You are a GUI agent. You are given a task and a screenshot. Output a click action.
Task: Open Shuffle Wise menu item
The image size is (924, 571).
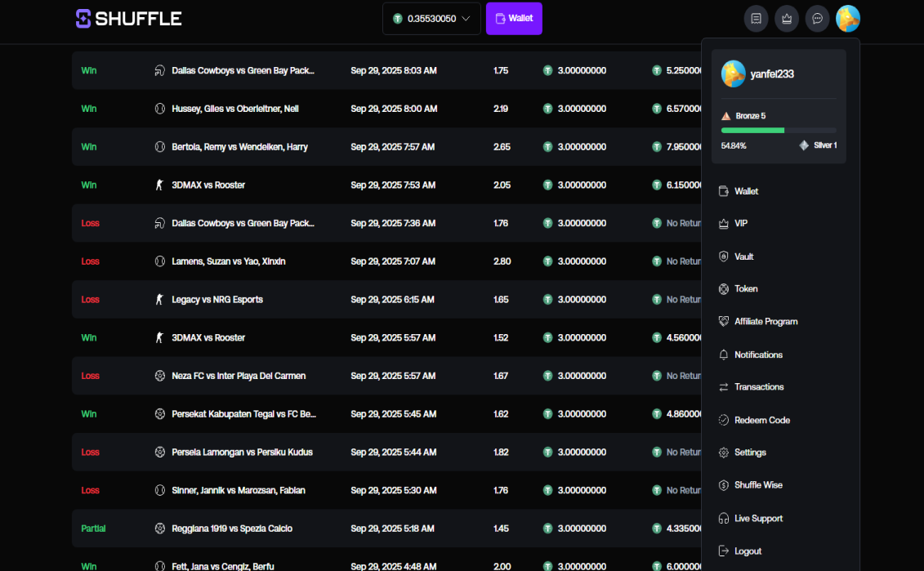[757, 485]
